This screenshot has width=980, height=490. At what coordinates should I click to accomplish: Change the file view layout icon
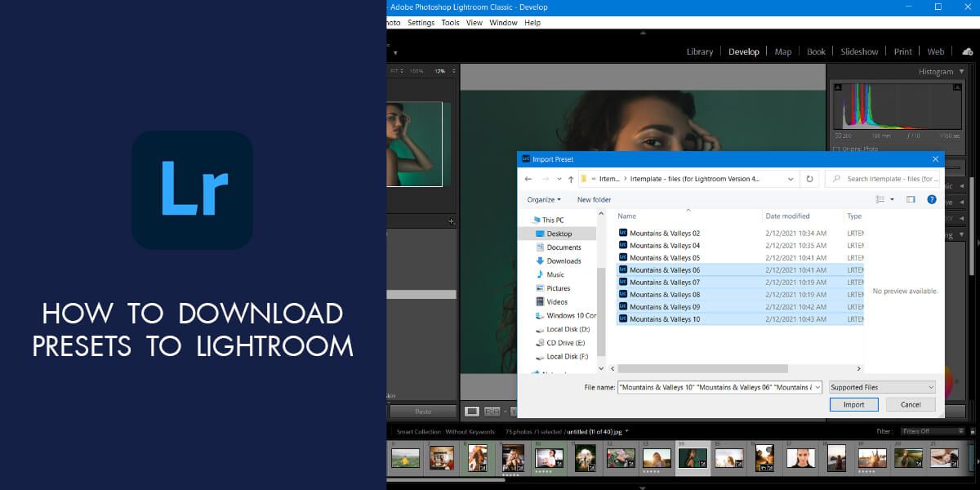coord(880,199)
